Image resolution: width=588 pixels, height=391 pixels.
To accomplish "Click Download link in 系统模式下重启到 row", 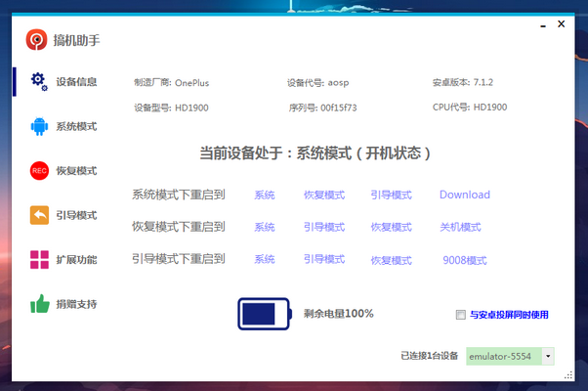I will pyautogui.click(x=464, y=195).
